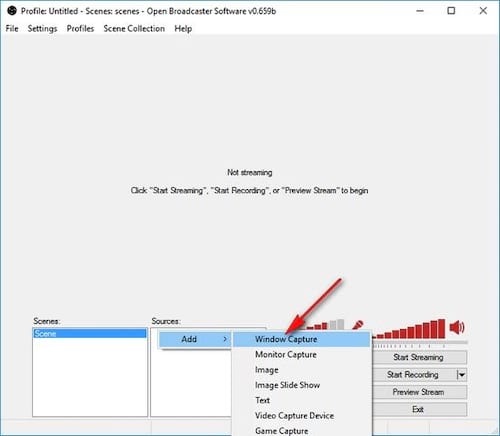Open the Help menu
The image size is (500, 436).
point(183,29)
